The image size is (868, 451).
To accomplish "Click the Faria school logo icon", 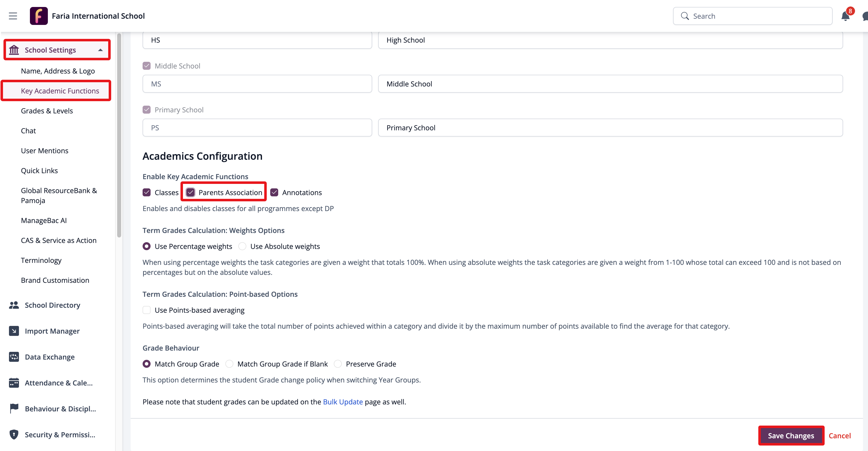I will tap(39, 16).
